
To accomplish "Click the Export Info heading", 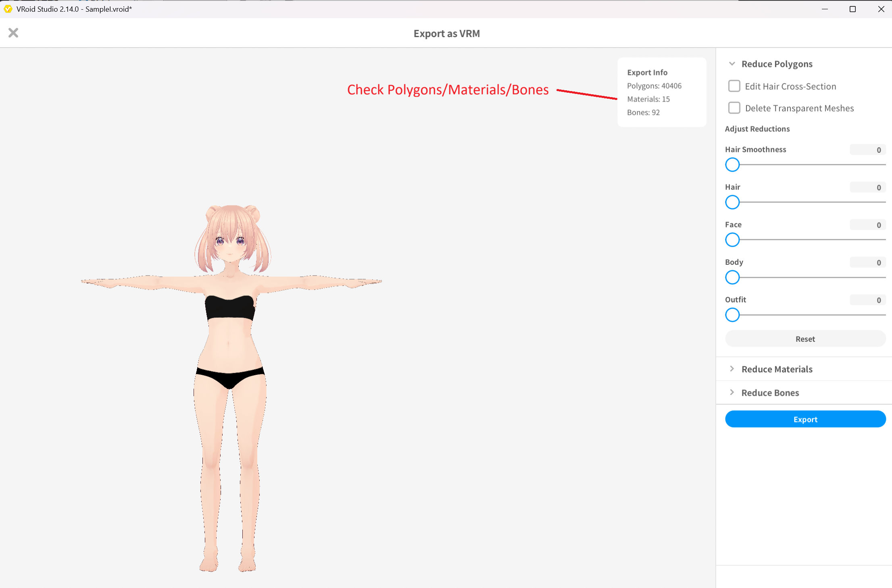I will tap(647, 72).
